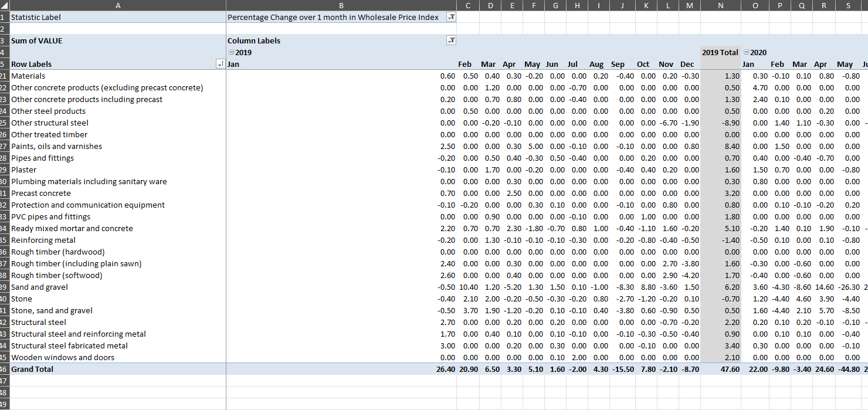Click Precast concrete row label
Screen dimensions: 868x410
pos(40,193)
